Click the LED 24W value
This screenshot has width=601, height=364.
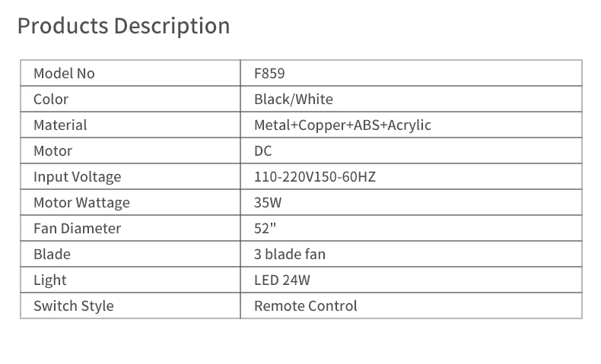282,280
